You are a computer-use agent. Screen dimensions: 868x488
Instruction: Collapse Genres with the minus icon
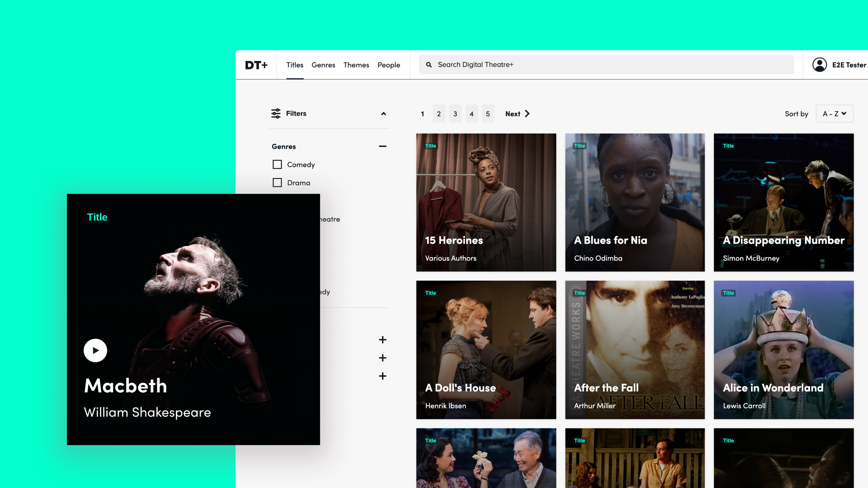point(382,146)
